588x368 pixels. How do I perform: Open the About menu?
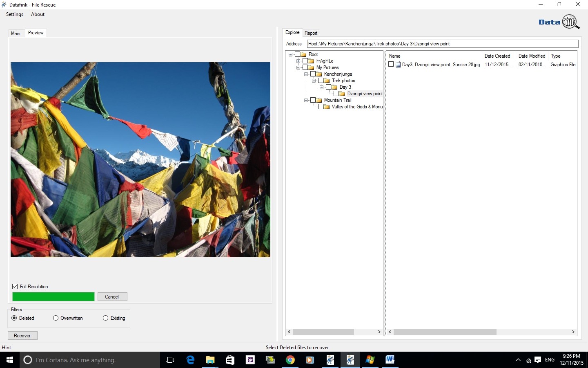[x=38, y=14]
